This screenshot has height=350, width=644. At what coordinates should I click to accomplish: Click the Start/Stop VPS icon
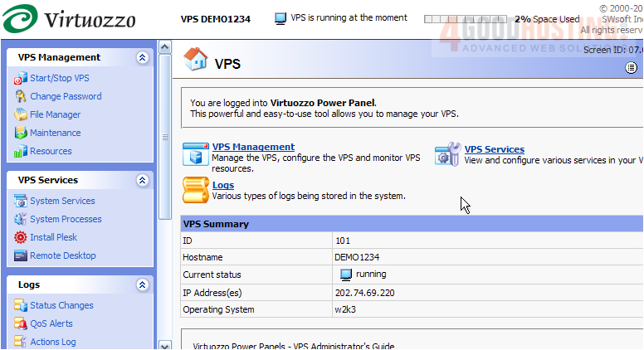coord(21,78)
